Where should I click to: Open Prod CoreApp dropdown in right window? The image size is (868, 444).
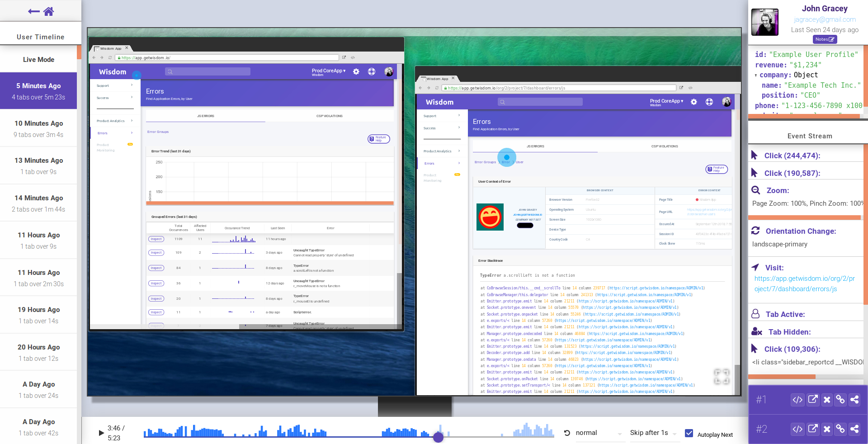tap(667, 101)
